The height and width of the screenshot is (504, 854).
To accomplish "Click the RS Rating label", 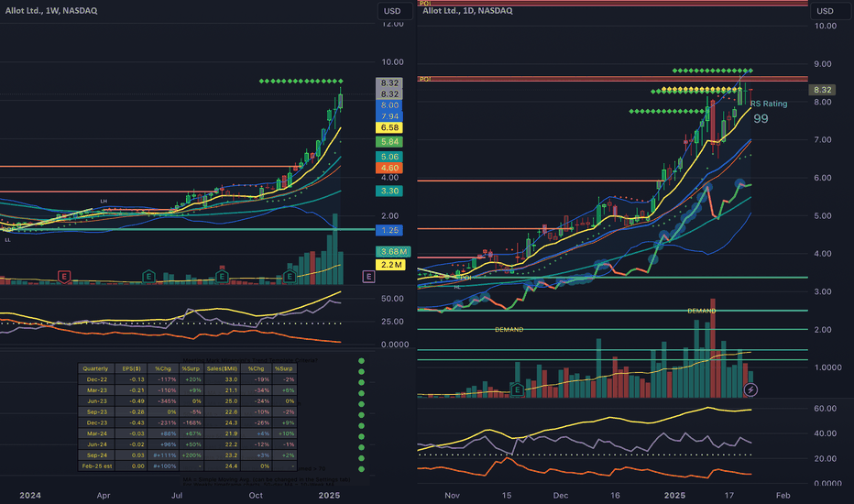I will click(769, 104).
